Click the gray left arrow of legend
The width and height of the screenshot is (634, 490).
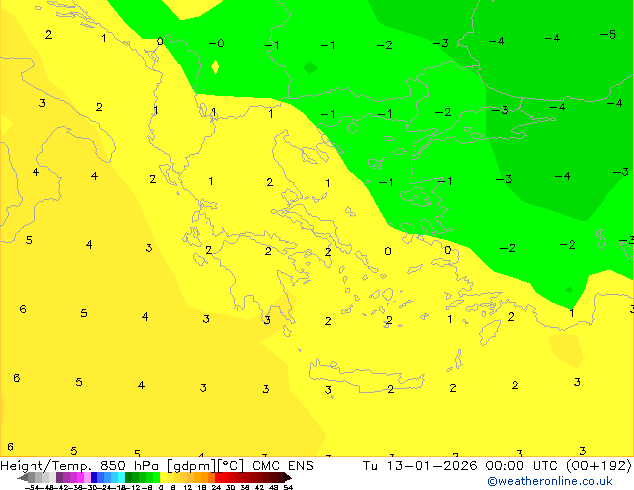coord(22,478)
